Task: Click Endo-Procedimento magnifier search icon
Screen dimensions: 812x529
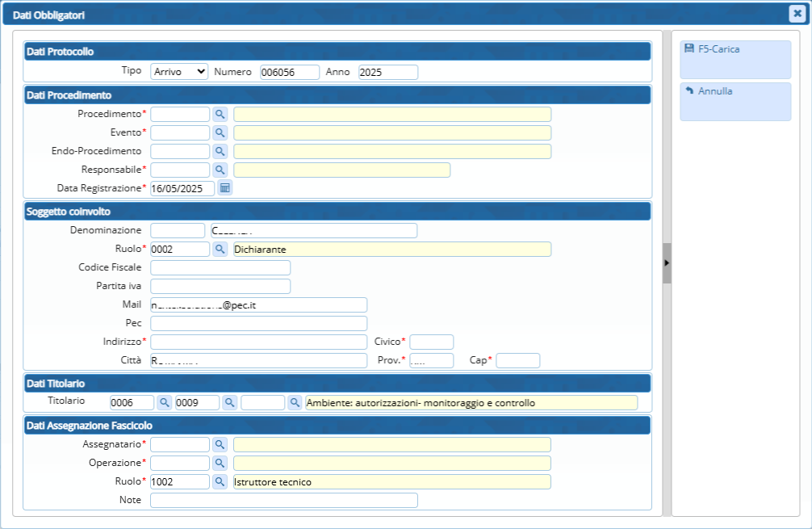Action: point(221,151)
